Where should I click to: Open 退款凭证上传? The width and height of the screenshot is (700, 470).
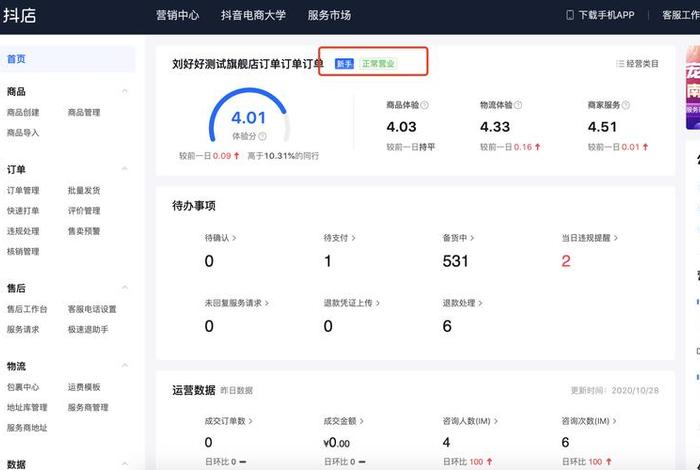[351, 303]
